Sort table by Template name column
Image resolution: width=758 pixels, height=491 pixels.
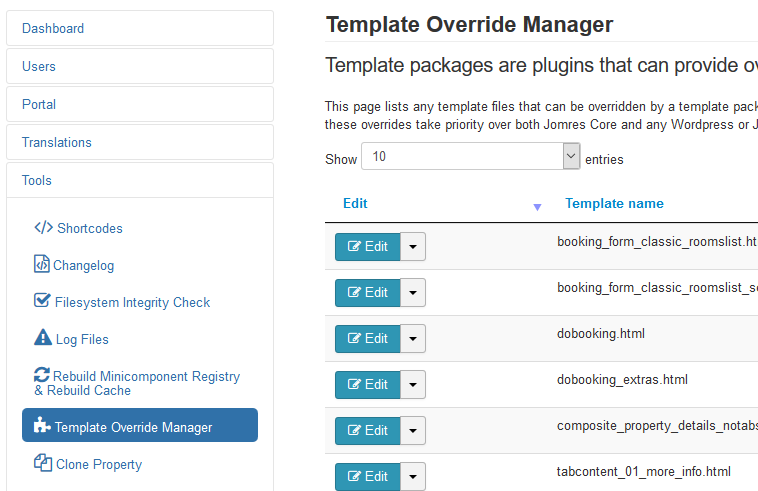point(614,203)
